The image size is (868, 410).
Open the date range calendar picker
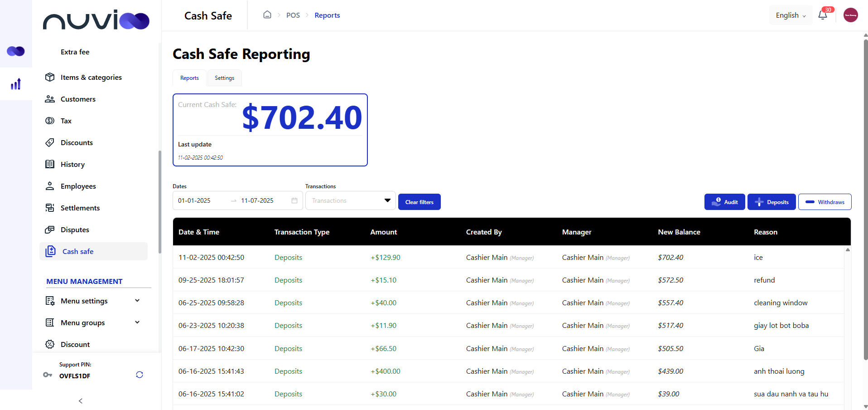[x=294, y=200]
